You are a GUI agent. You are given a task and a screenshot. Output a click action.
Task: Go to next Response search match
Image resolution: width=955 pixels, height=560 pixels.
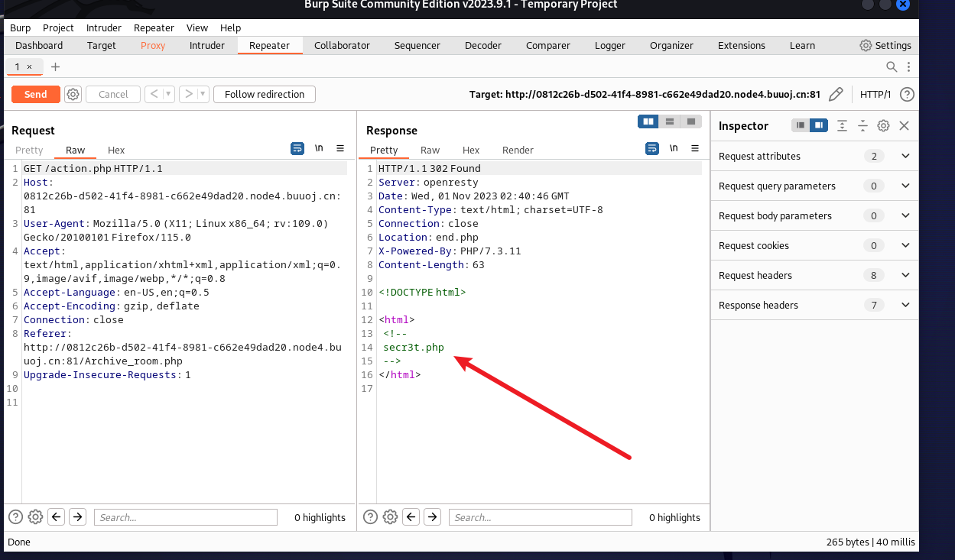pos(432,517)
